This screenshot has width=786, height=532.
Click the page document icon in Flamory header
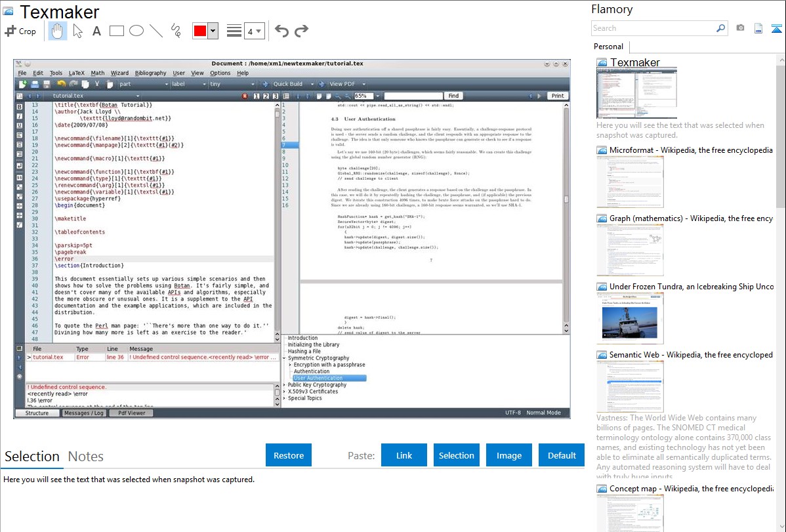[758, 28]
